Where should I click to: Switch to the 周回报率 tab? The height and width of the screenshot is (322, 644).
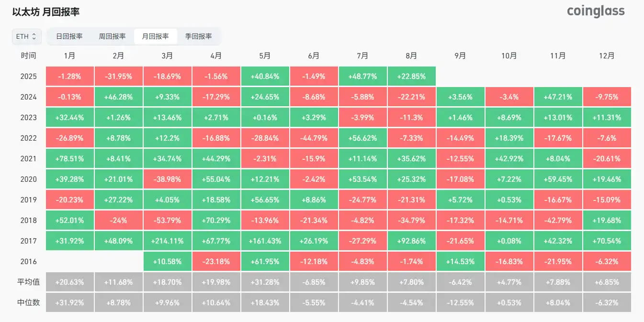pyautogui.click(x=112, y=36)
